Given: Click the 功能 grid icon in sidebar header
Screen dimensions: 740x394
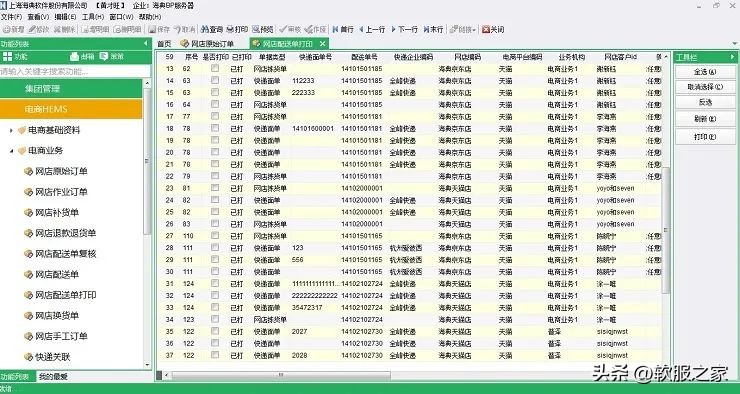Looking at the screenshot, I should (x=8, y=57).
